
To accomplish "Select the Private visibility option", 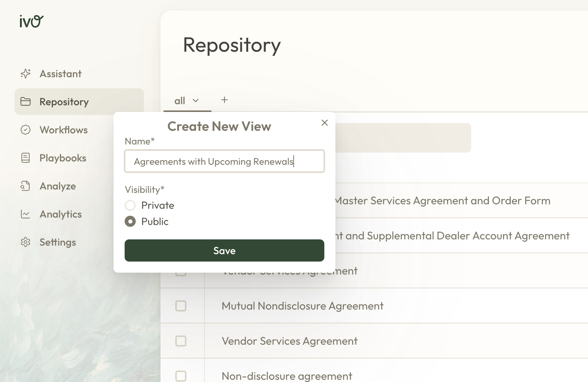I will tap(130, 205).
